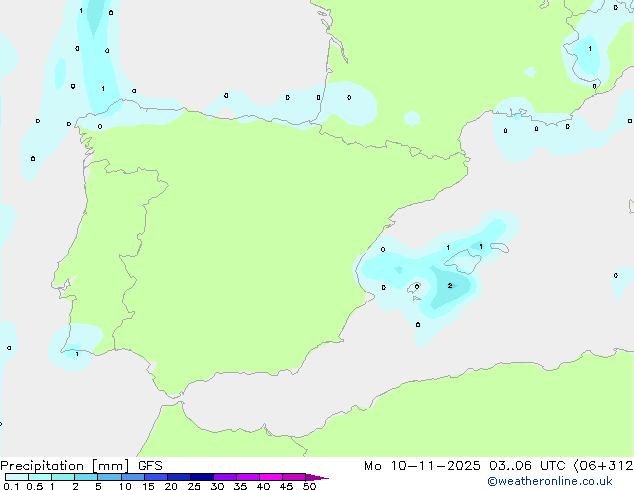Click the '2' precipitation value near Mallorca

point(450,286)
